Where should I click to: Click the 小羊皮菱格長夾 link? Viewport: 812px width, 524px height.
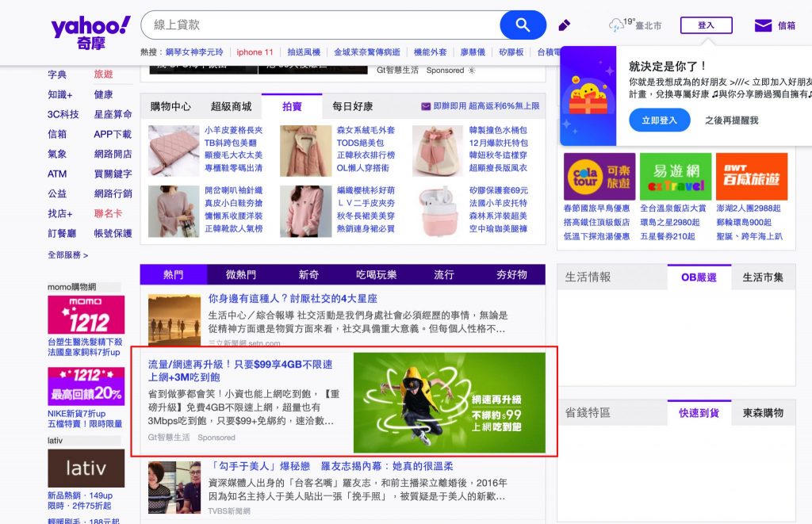pyautogui.click(x=233, y=130)
